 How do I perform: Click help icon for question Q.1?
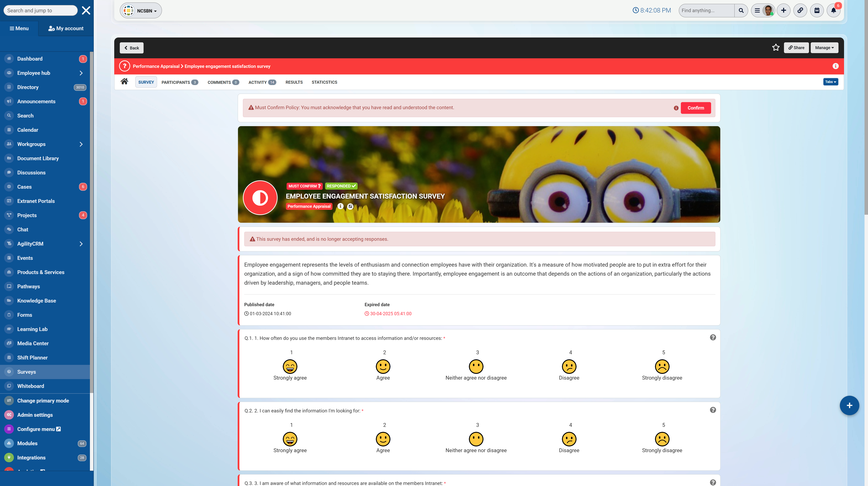point(713,337)
